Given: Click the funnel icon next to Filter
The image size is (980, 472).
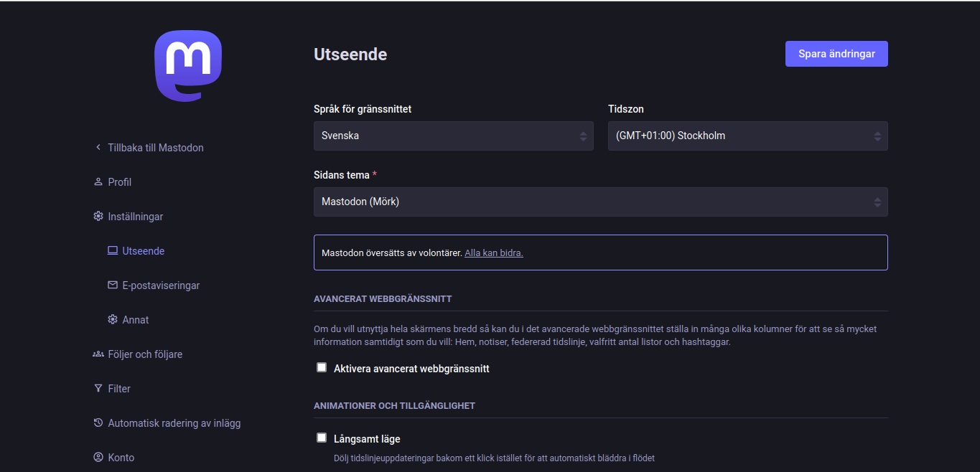Looking at the screenshot, I should click(98, 388).
